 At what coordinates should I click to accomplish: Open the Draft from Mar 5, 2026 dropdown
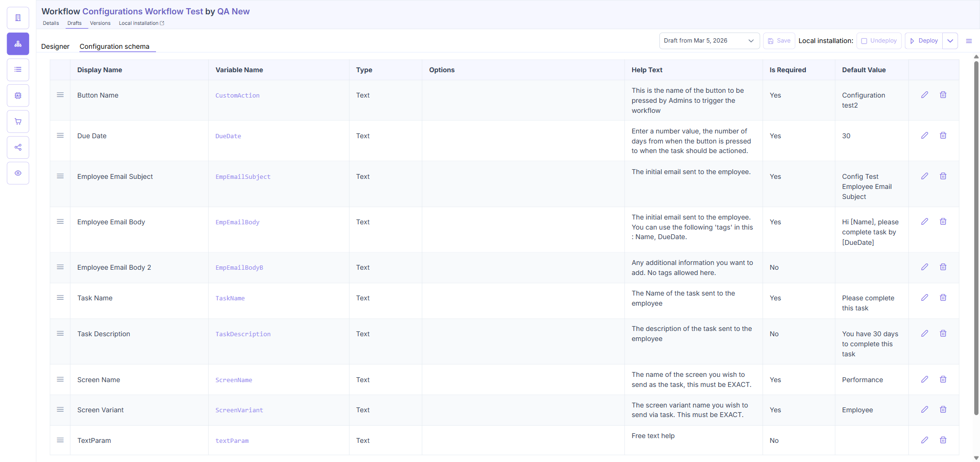(709, 41)
